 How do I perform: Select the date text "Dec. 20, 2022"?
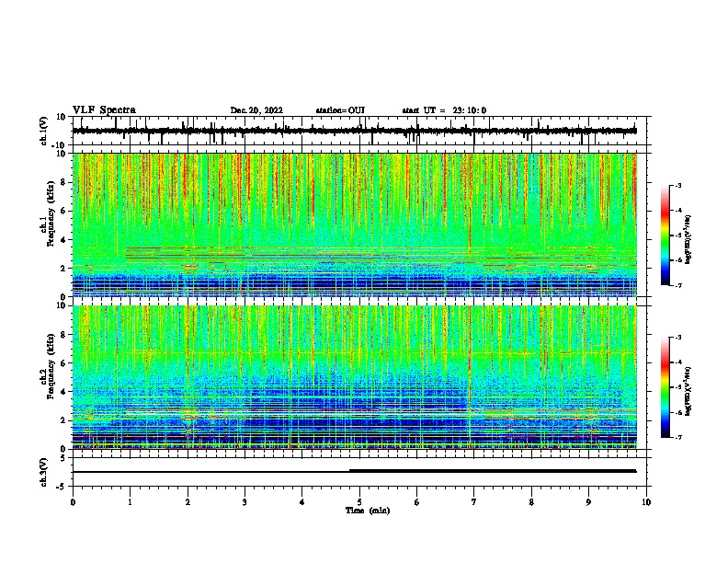point(256,110)
